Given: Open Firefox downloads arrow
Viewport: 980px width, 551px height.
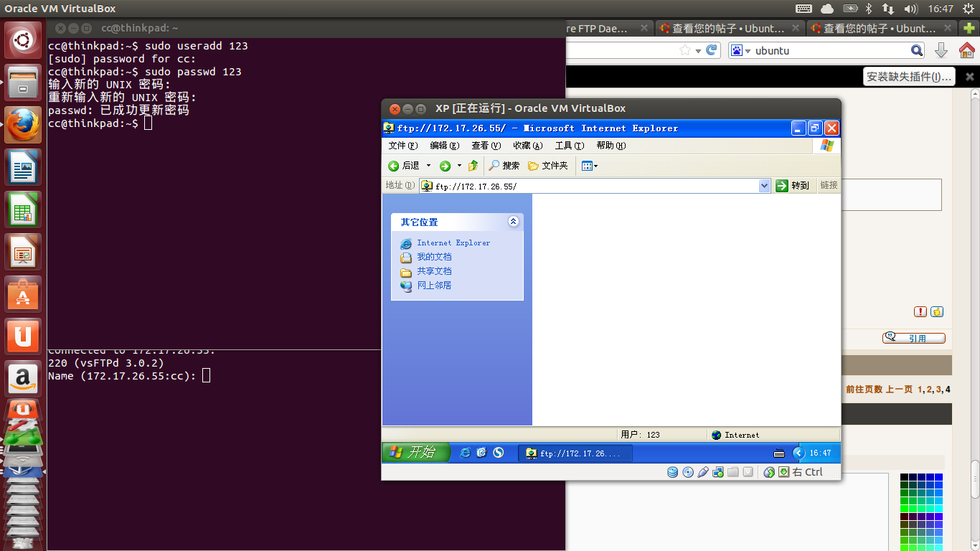Looking at the screenshot, I should [x=941, y=50].
